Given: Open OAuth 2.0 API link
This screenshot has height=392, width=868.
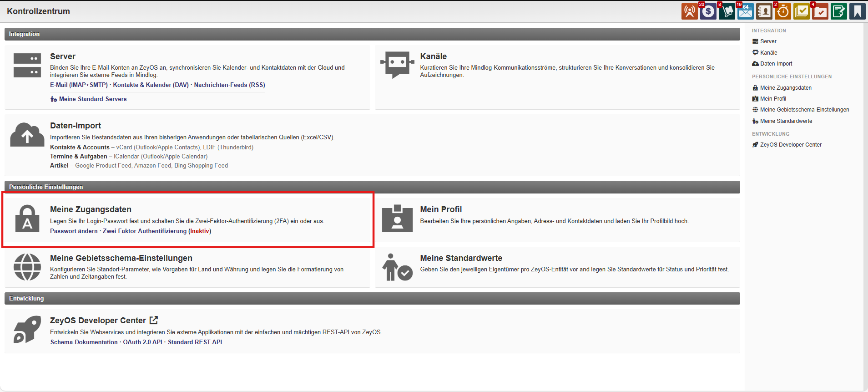Looking at the screenshot, I should pos(142,342).
